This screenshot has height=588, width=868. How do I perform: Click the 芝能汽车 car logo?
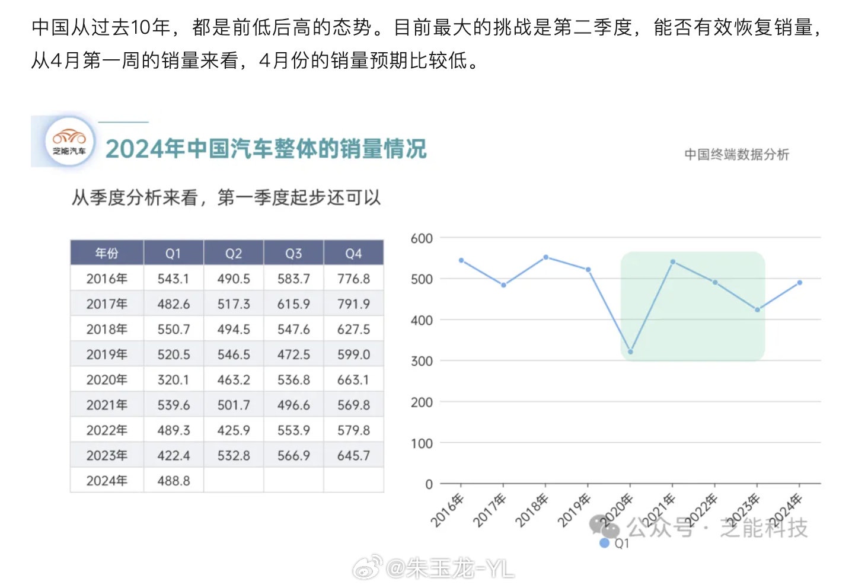tap(69, 142)
